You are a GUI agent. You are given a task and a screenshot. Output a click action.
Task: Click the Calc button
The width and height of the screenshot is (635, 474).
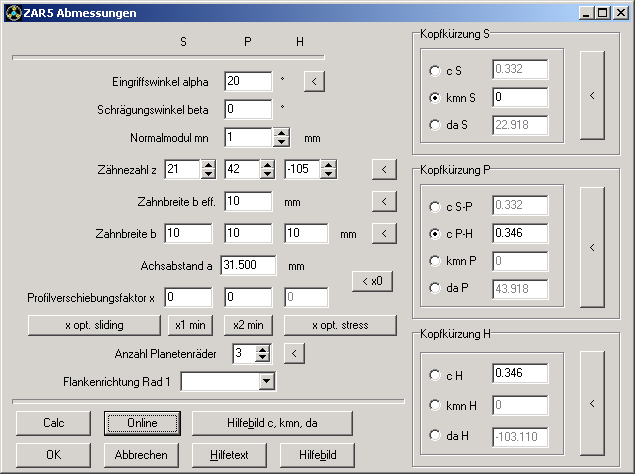[53, 423]
